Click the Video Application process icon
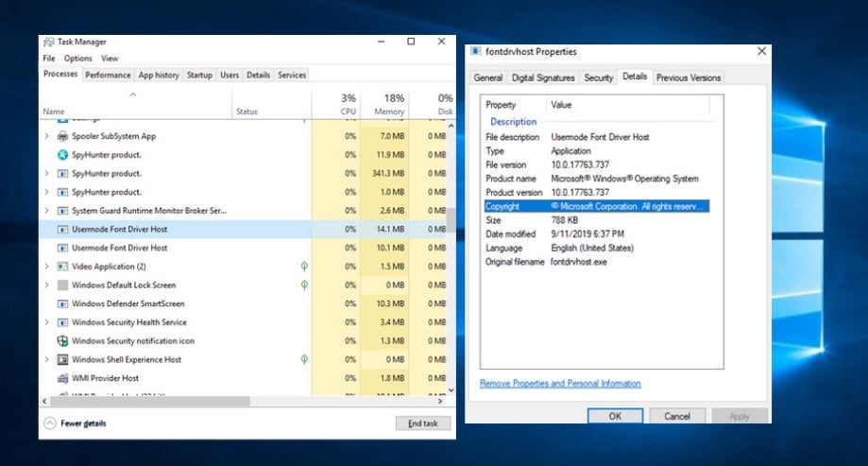Image resolution: width=868 pixels, height=466 pixels. (62, 267)
